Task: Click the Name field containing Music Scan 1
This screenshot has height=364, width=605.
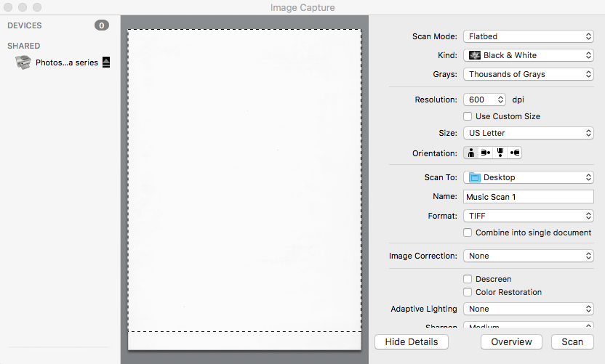Action: pyautogui.click(x=528, y=197)
